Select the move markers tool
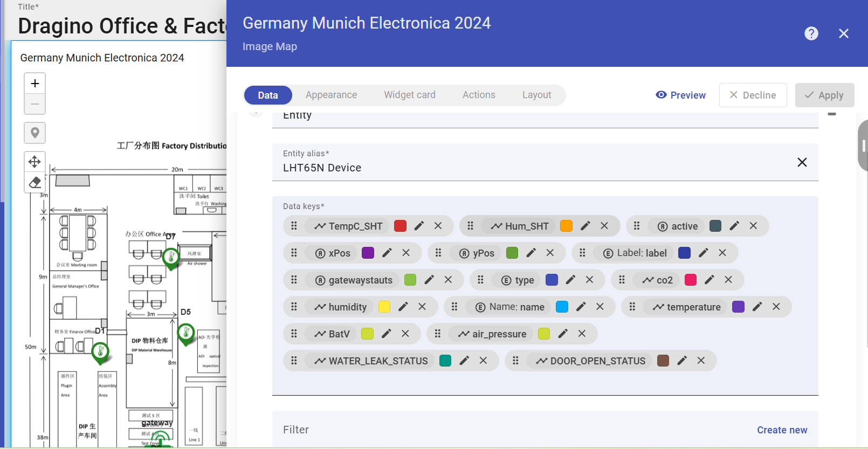868x449 pixels. pyautogui.click(x=35, y=162)
